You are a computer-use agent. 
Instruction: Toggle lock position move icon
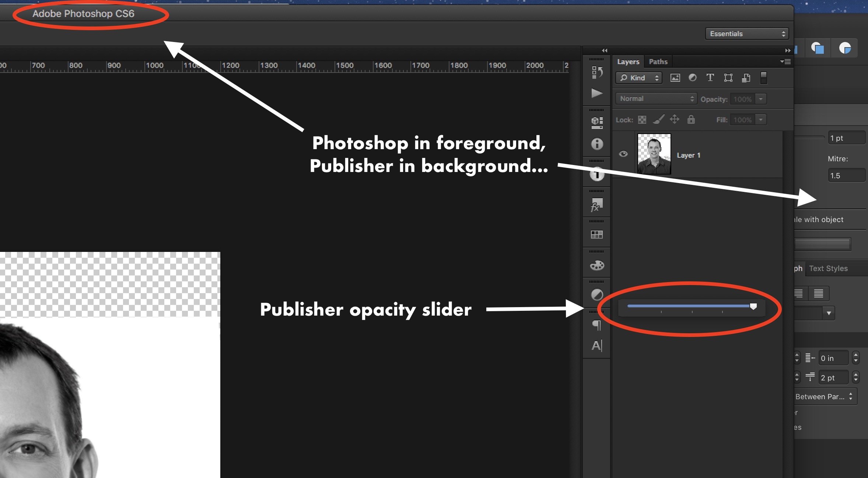[x=675, y=119]
